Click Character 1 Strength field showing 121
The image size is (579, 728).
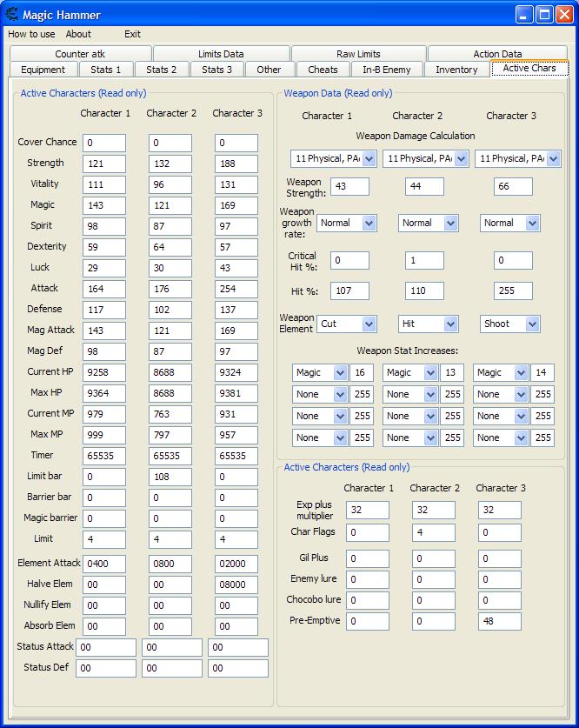[104, 164]
